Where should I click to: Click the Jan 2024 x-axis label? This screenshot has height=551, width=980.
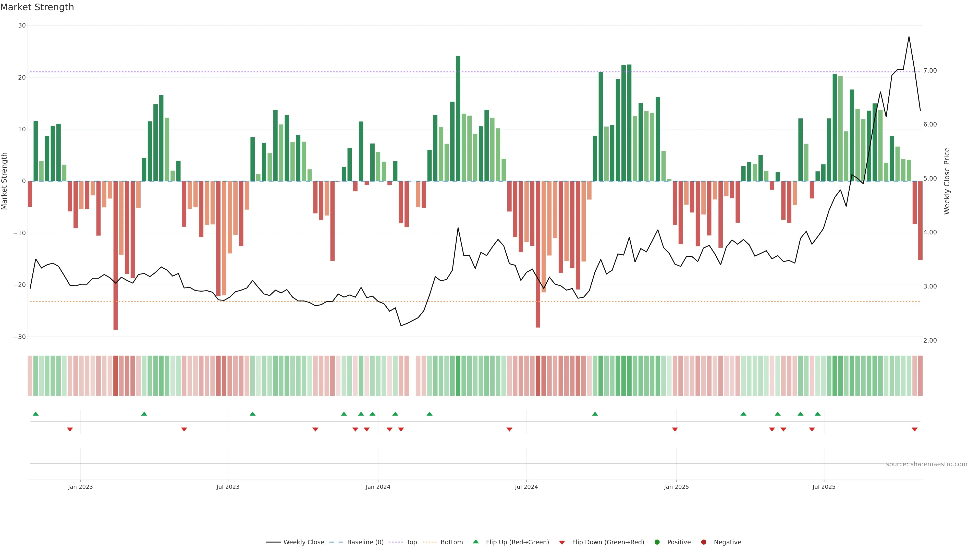[x=378, y=487]
